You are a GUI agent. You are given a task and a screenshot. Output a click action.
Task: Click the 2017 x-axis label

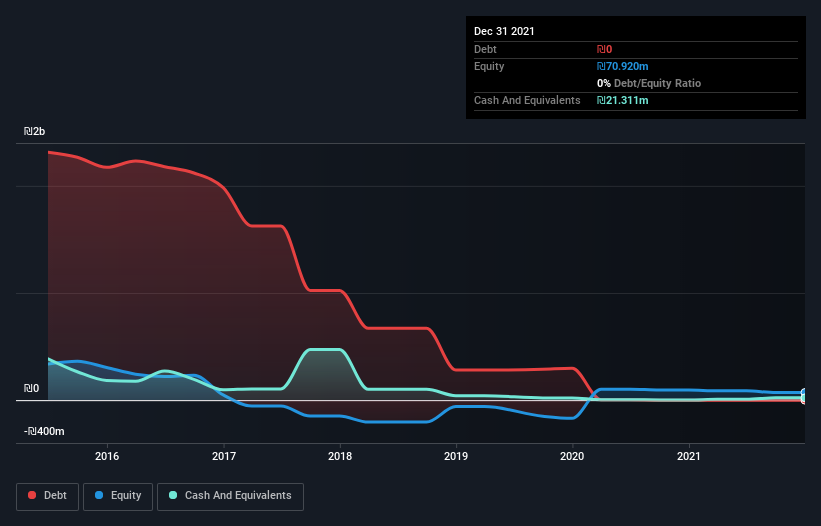coord(224,456)
